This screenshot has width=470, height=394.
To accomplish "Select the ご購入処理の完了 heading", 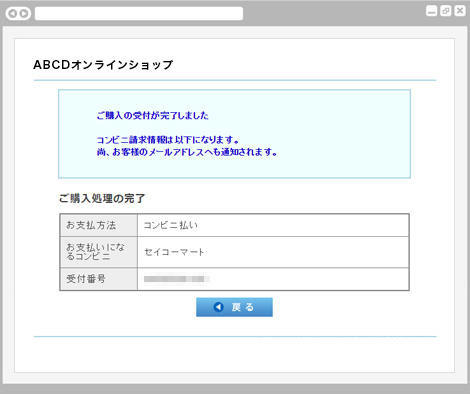I will tap(102, 198).
